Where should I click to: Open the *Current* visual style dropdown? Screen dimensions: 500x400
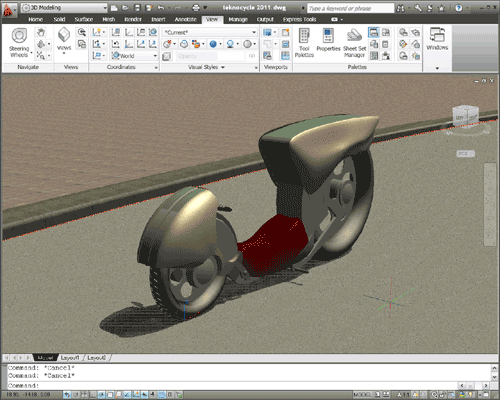pyautogui.click(x=210, y=32)
